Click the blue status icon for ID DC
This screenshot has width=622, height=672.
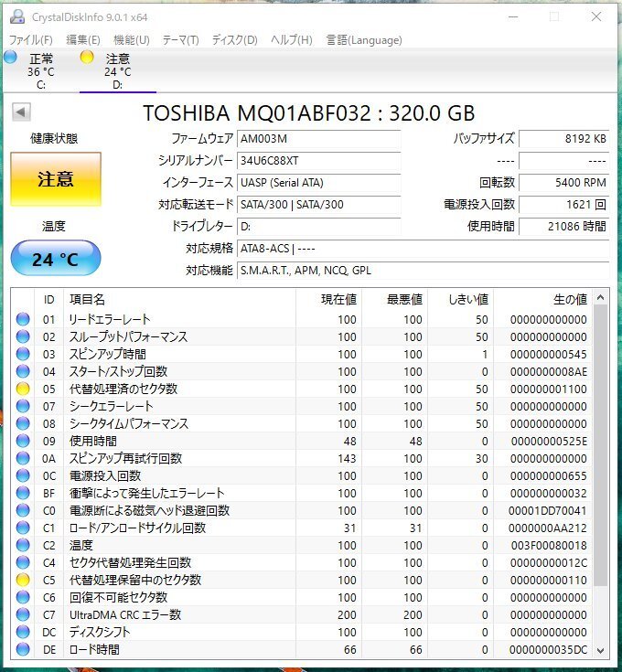click(23, 632)
